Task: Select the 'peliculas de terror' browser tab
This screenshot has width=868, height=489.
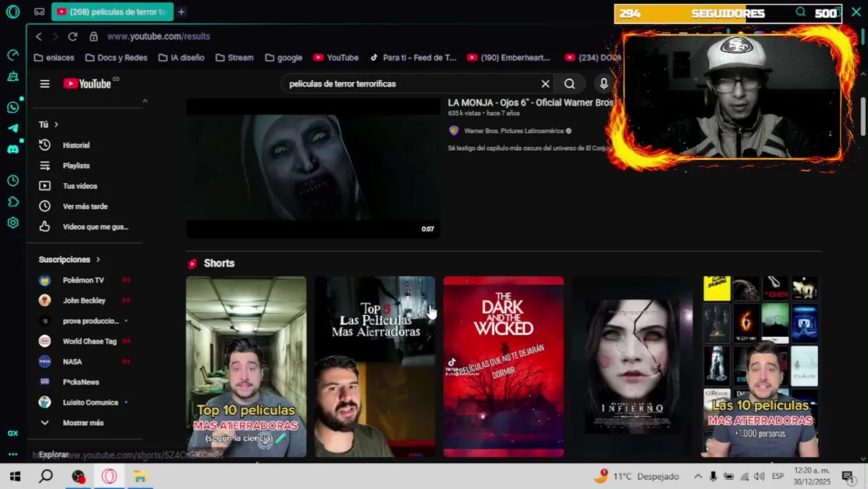Action: [x=112, y=12]
